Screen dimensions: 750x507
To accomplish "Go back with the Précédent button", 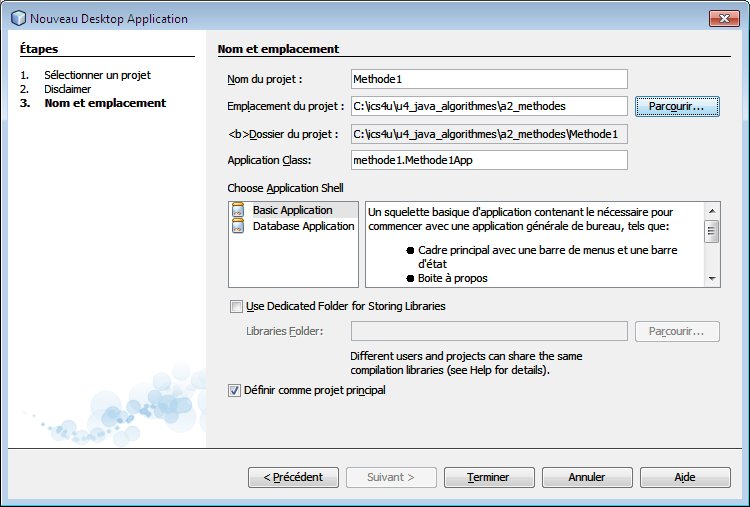I will [293, 477].
